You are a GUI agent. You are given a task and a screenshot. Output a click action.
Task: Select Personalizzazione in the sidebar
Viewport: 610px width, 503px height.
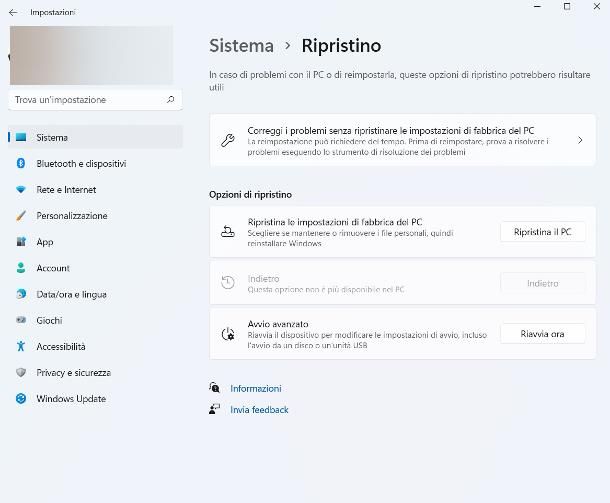[95, 216]
